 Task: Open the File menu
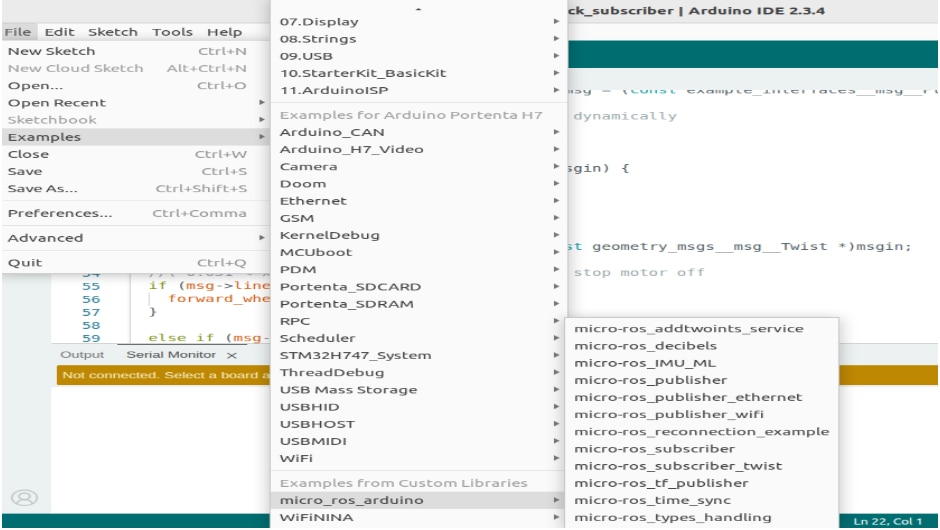pos(18,32)
